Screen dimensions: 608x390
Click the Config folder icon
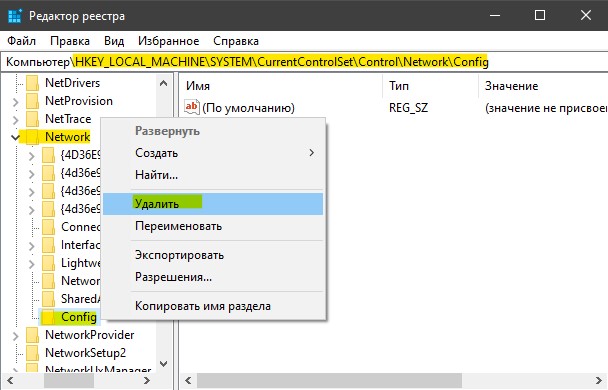pyautogui.click(x=48, y=317)
